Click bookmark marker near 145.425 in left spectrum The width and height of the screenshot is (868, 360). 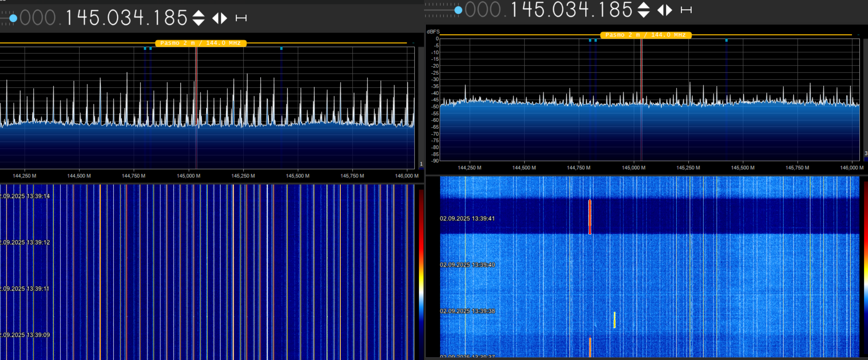click(281, 48)
